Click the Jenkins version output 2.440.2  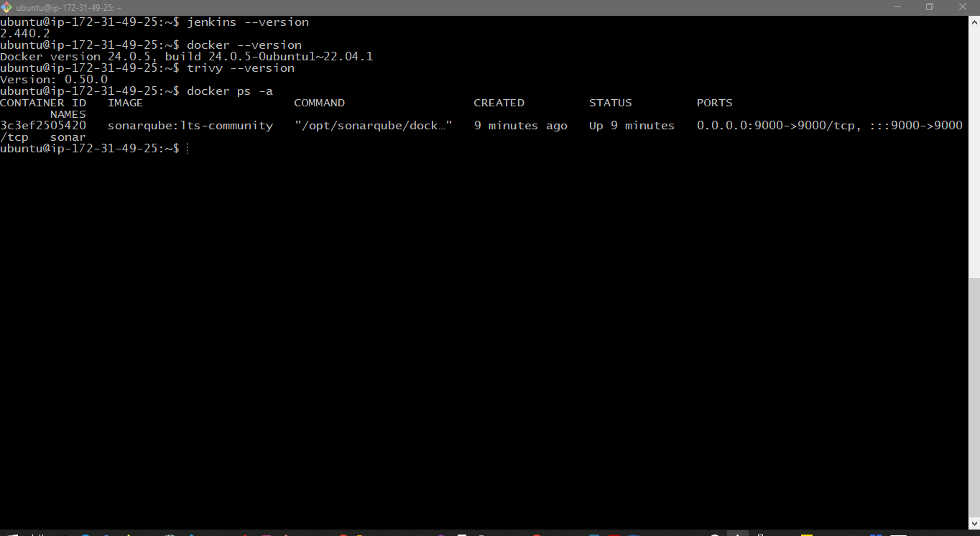pos(25,34)
